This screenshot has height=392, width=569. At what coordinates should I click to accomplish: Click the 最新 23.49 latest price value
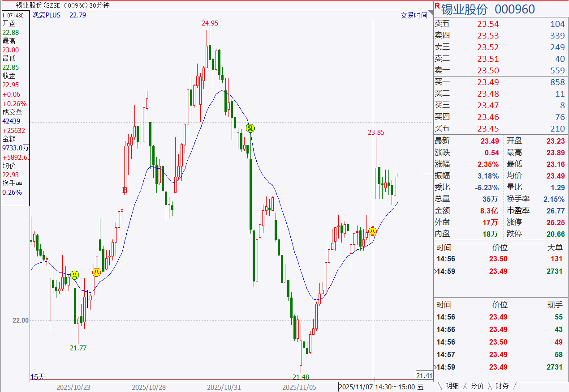(x=490, y=141)
